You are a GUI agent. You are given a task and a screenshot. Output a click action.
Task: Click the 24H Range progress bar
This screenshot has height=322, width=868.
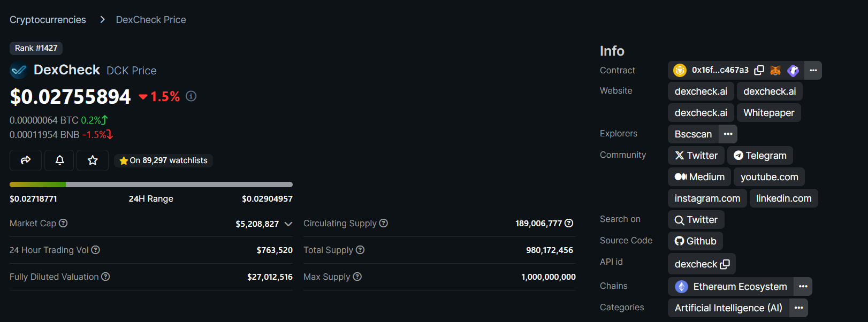151,185
